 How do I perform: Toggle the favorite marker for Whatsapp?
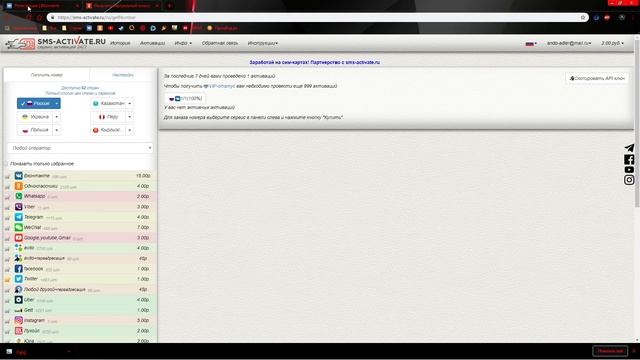click(7, 197)
